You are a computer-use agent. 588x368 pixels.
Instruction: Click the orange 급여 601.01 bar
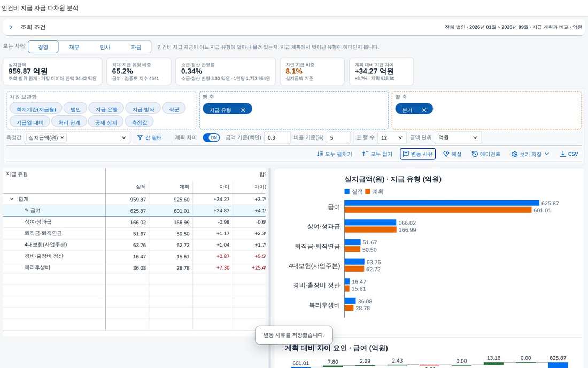[x=438, y=210]
